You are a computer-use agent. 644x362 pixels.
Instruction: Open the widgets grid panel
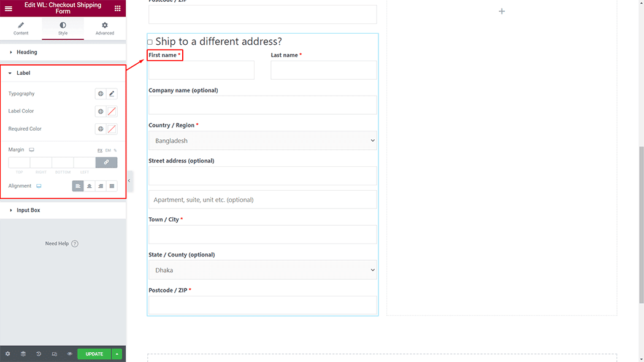coord(118,9)
